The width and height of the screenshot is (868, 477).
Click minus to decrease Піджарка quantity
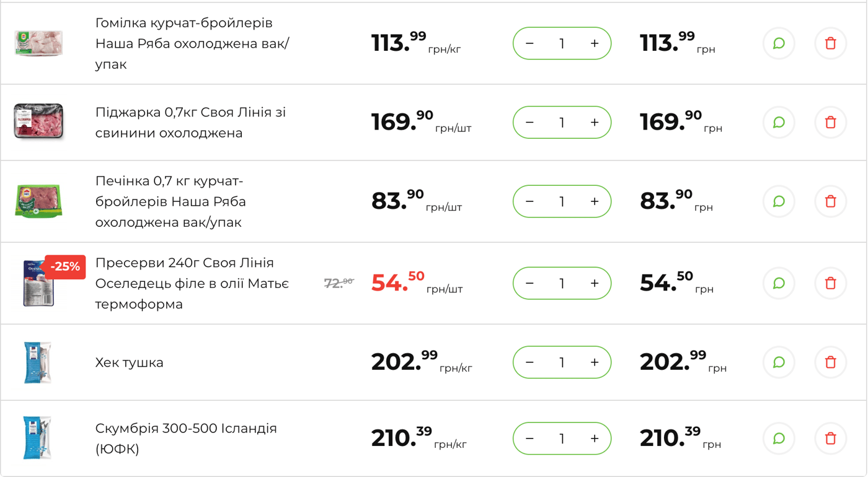pos(529,122)
